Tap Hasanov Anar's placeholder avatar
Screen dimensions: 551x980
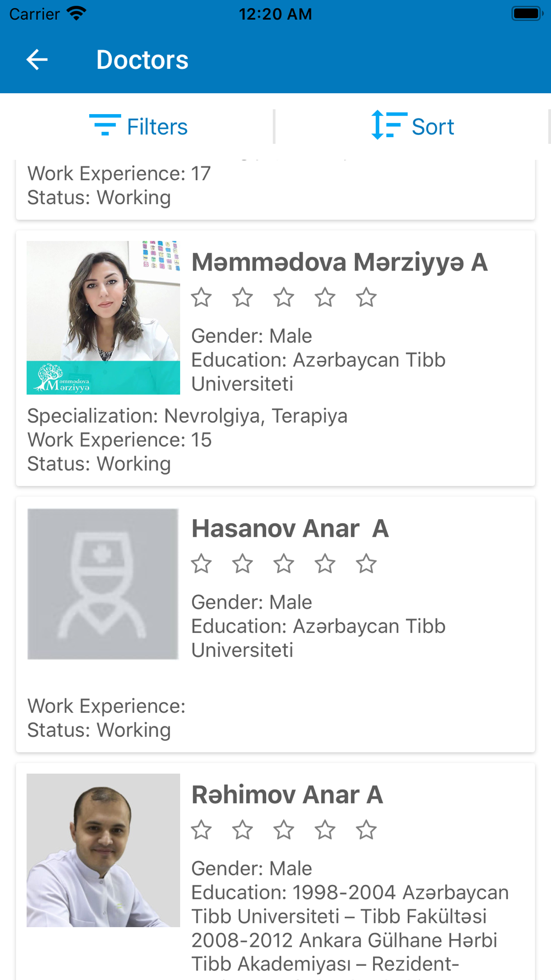(x=104, y=584)
